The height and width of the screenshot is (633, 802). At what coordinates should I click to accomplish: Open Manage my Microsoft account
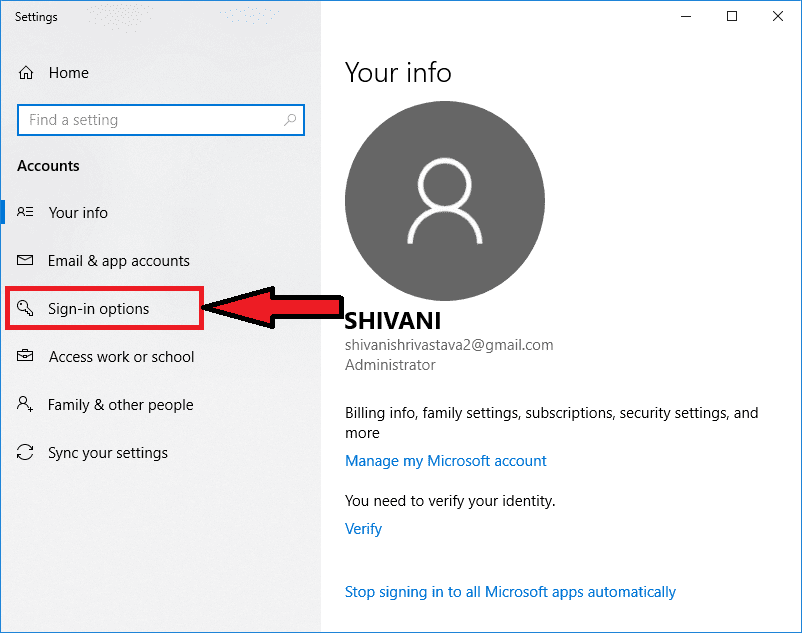click(446, 460)
